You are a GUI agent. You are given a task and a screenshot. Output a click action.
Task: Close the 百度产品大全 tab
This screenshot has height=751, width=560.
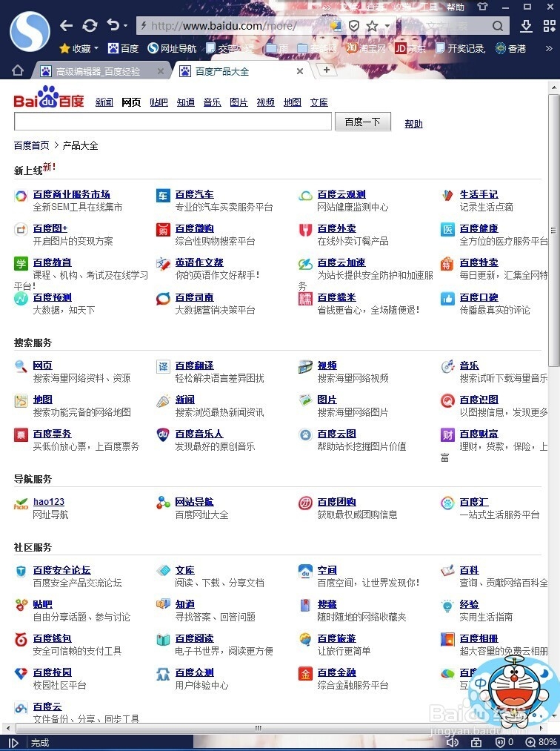[x=300, y=71]
